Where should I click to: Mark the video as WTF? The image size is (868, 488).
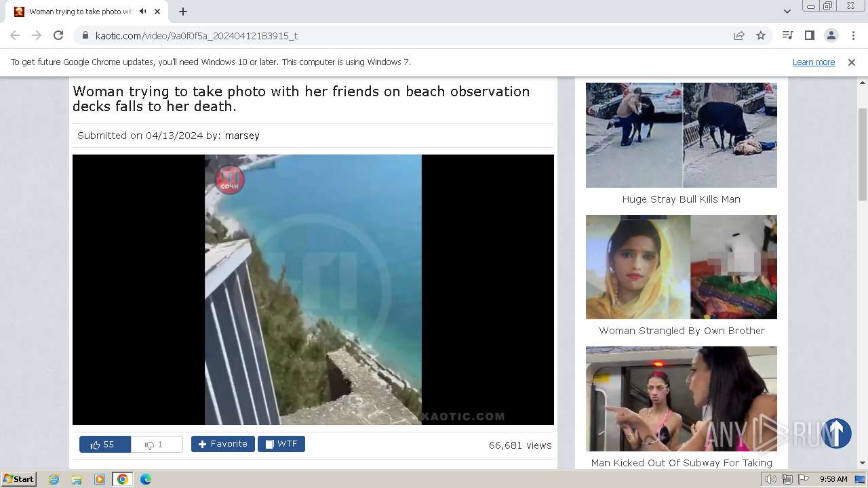pos(281,444)
